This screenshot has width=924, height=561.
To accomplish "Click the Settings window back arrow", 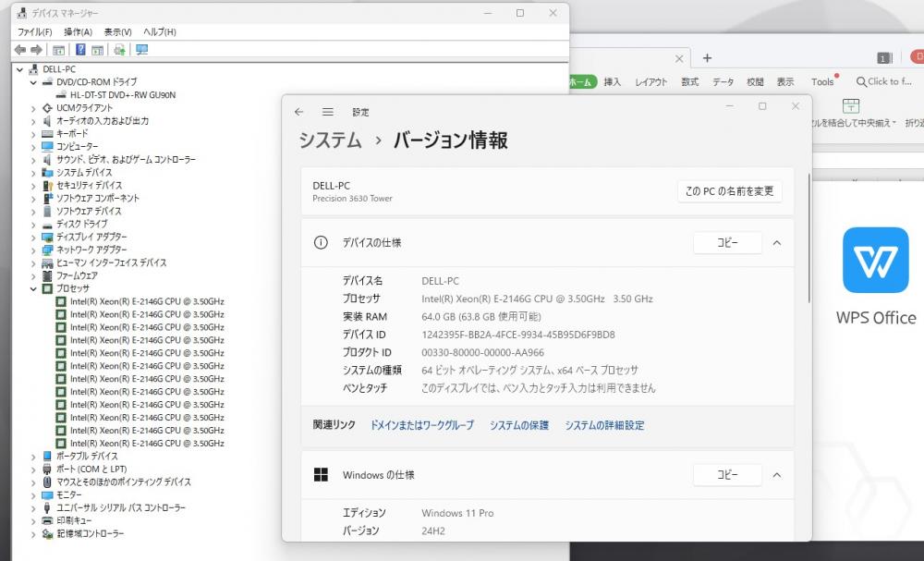I will 298,112.
